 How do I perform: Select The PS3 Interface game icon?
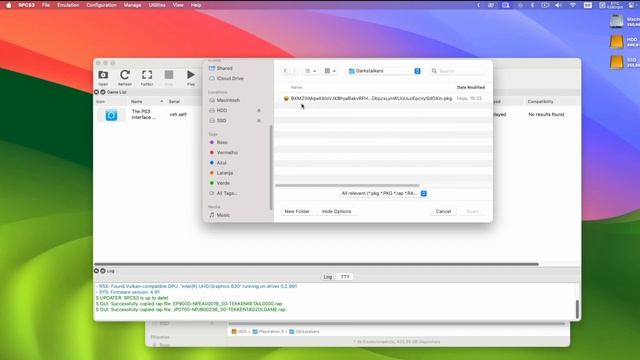coord(111,115)
